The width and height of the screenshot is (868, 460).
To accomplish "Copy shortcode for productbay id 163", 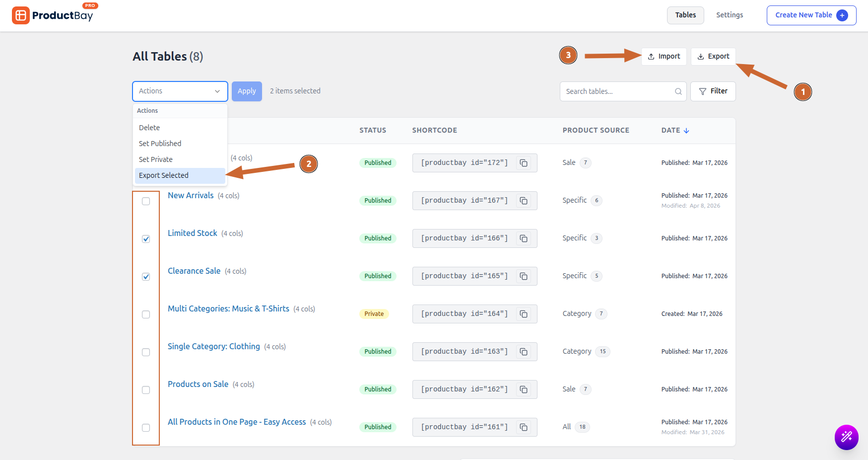I will [x=523, y=352].
